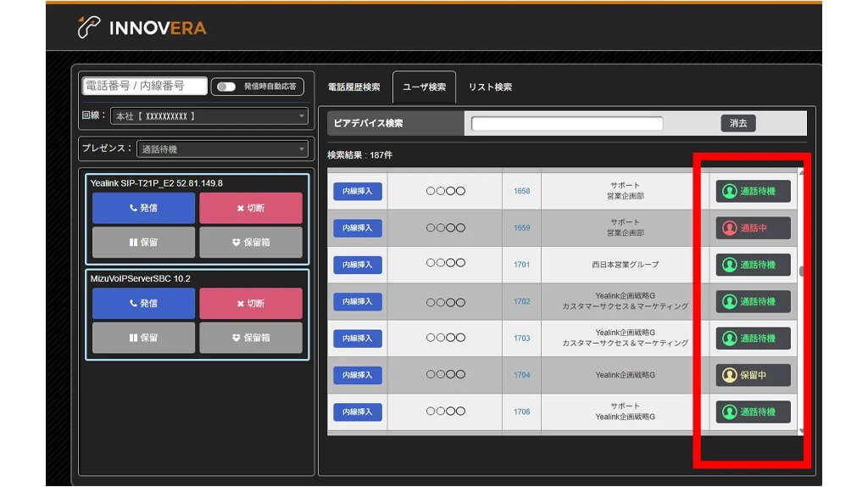Click the red 通話中 status icon for 1659
This screenshot has height=487, width=868.
(730, 227)
